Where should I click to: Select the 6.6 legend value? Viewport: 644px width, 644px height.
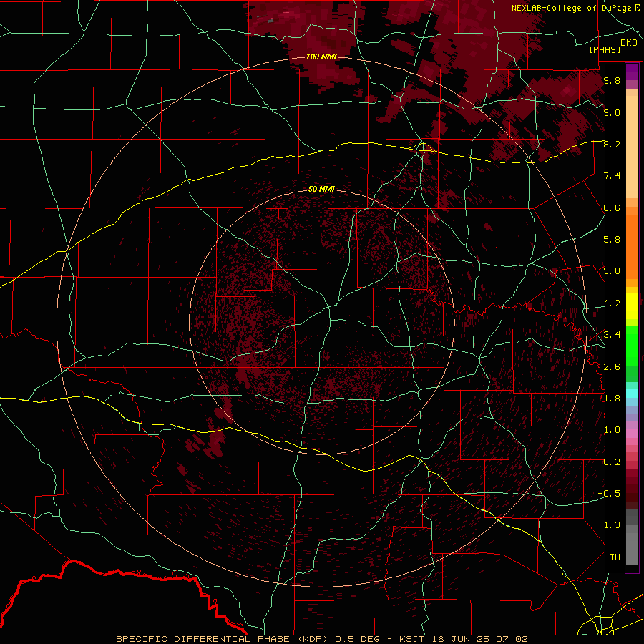[612, 208]
